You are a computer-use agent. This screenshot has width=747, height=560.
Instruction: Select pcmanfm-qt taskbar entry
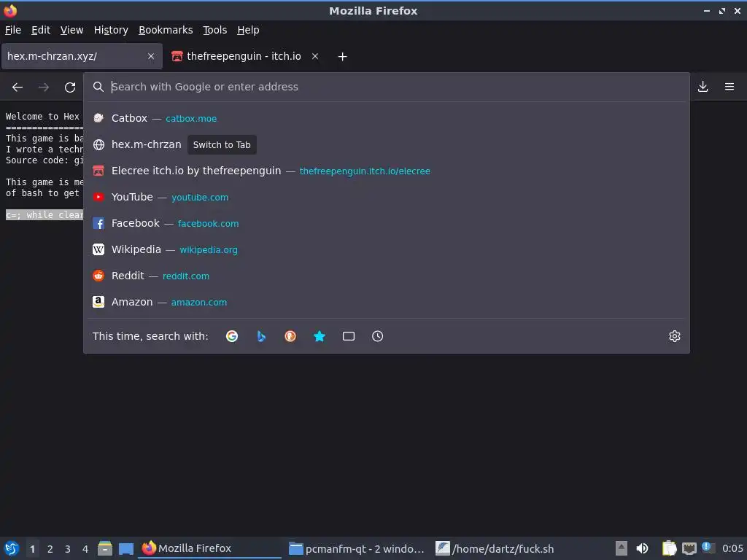click(356, 548)
